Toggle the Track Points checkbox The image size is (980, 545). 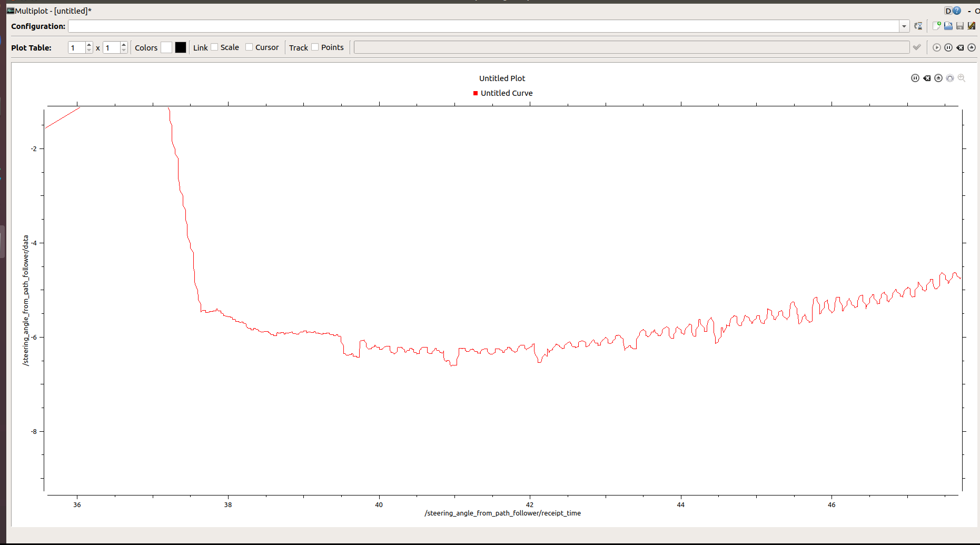click(315, 47)
